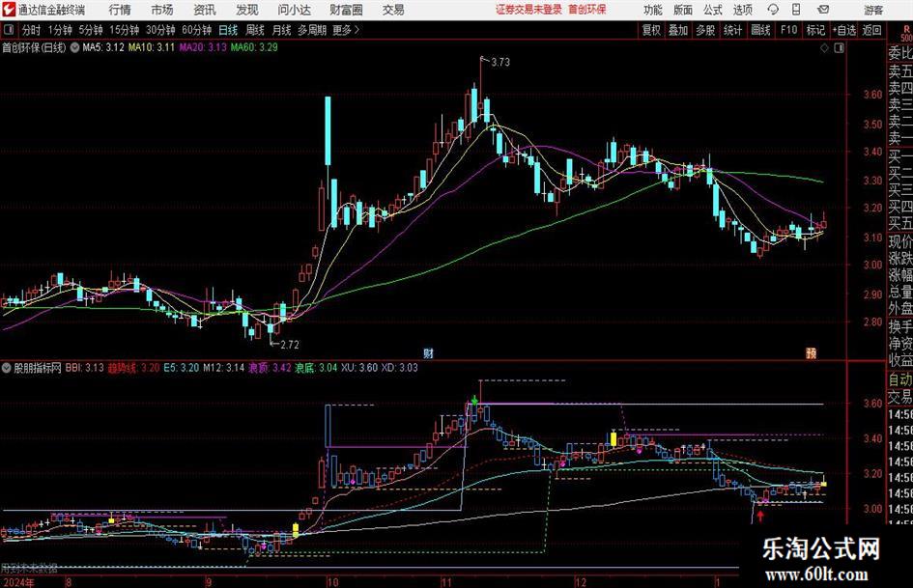This screenshot has width=913, height=588.
Task: Open the 行情 menu
Action: (x=120, y=10)
